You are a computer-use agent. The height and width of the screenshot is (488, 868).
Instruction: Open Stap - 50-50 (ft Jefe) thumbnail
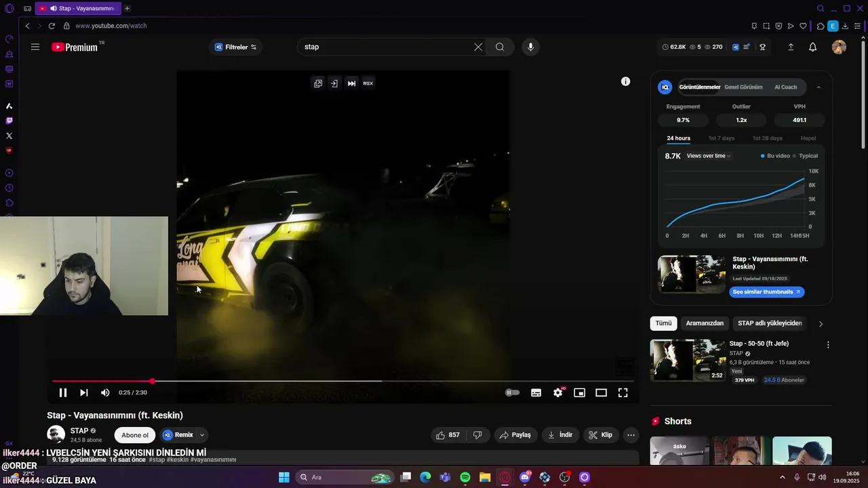(x=688, y=360)
